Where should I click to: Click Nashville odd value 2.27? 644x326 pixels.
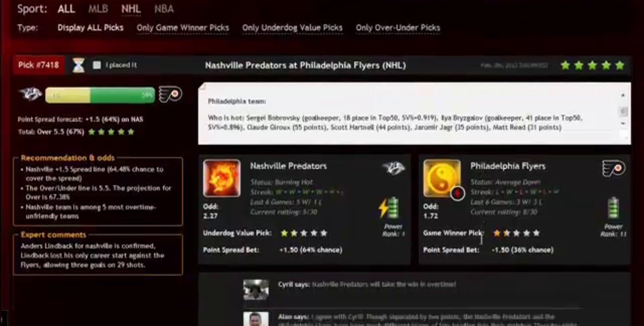[210, 216]
